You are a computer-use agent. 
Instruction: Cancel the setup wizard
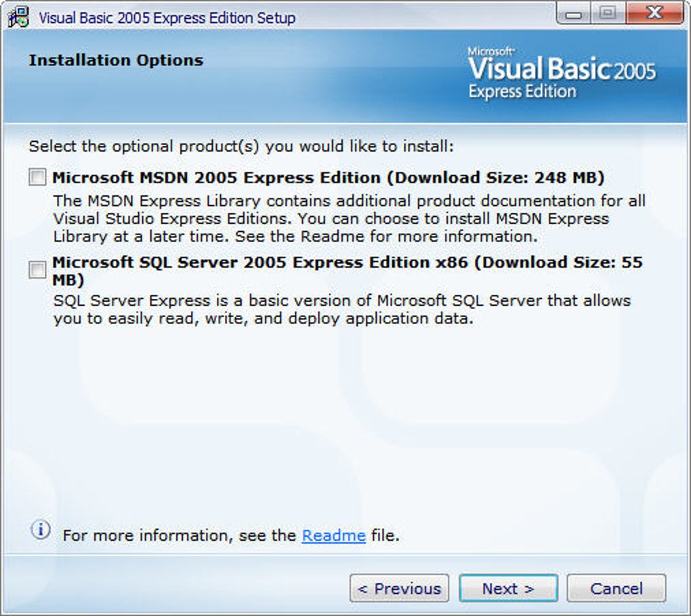616,588
